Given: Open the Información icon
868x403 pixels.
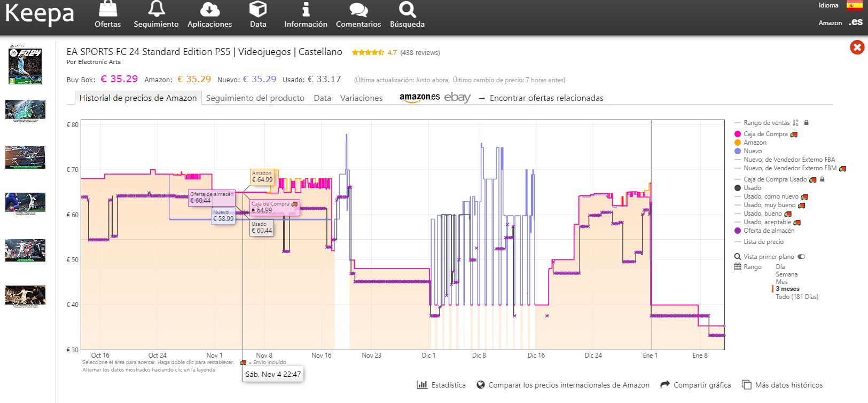Looking at the screenshot, I should point(306,9).
